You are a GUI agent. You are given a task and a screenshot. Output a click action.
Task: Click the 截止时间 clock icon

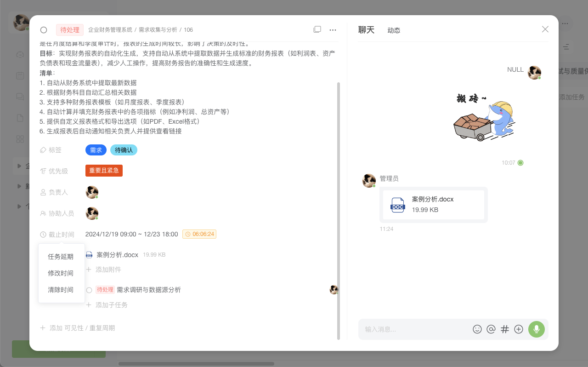tap(43, 235)
